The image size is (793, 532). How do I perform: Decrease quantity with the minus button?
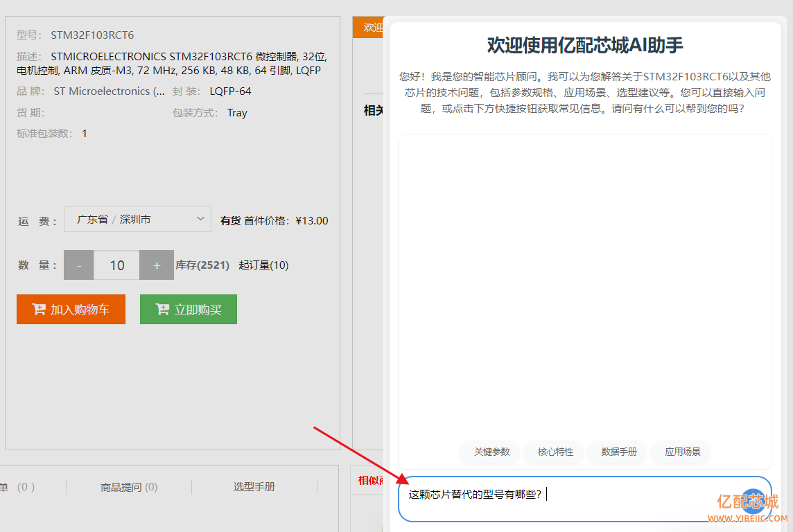[x=78, y=265]
